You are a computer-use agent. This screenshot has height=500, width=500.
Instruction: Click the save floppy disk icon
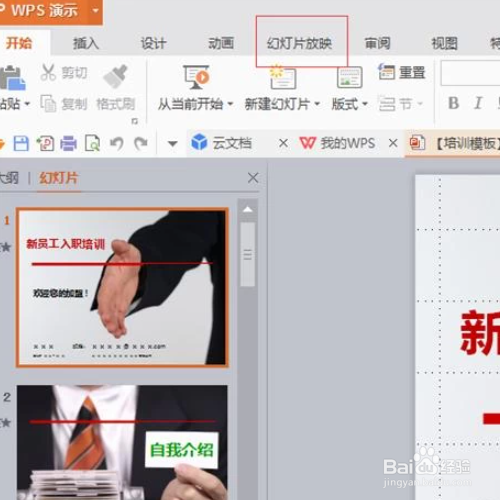click(x=21, y=144)
